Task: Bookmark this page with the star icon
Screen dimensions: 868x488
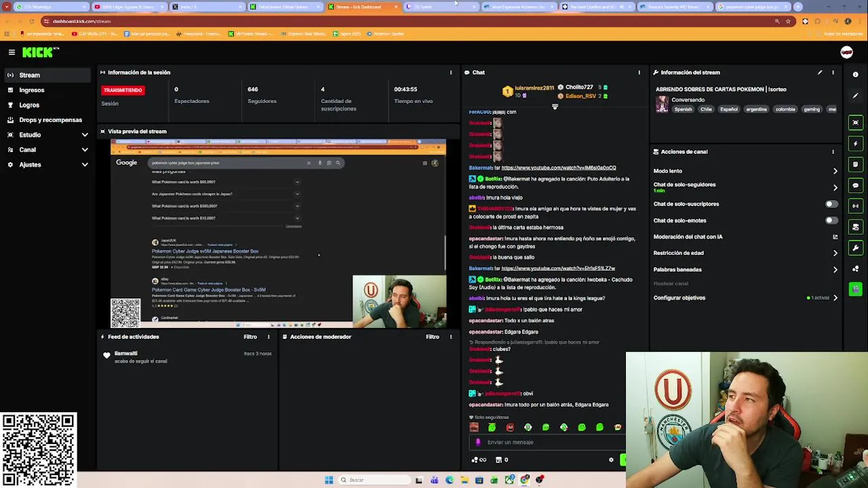Action: click(788, 21)
